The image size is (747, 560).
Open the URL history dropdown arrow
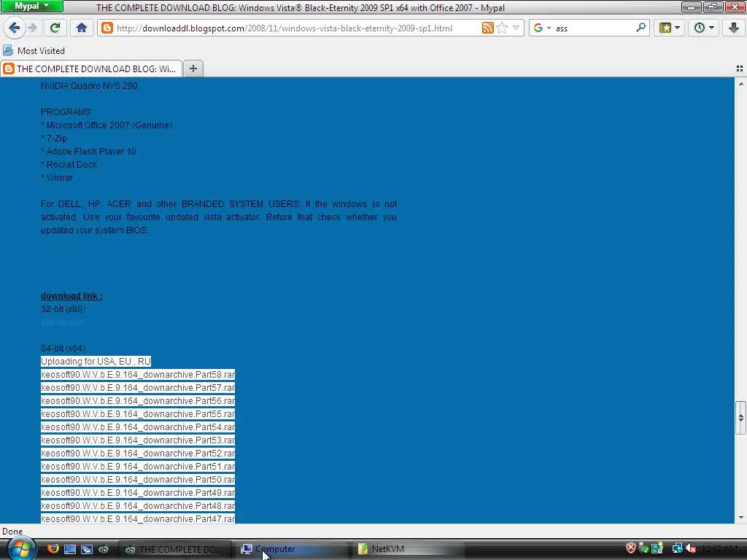tap(516, 28)
